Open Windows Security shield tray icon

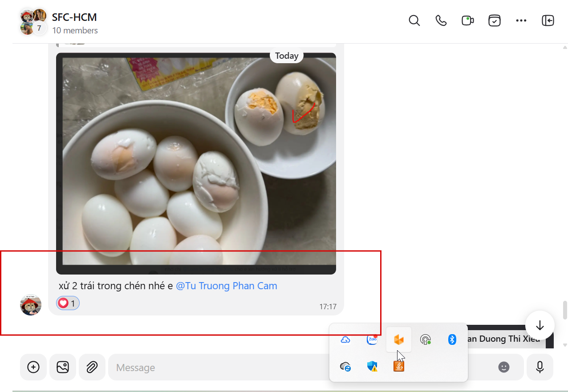[x=372, y=366]
